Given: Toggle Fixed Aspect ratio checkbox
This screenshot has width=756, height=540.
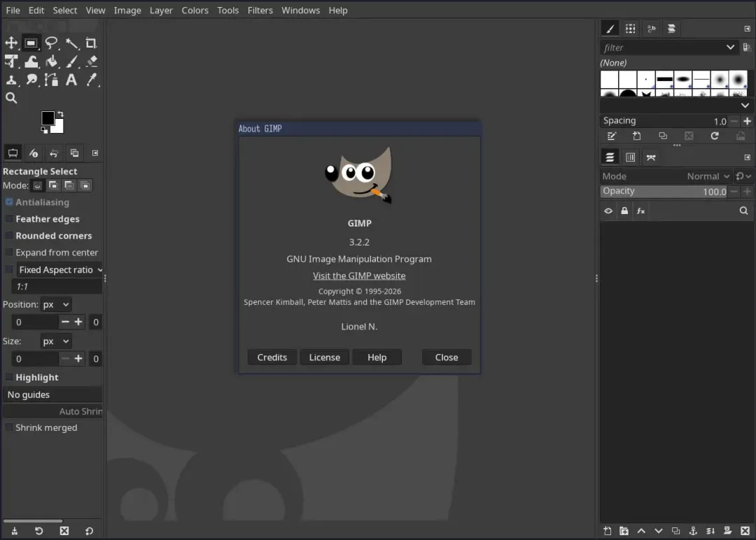Looking at the screenshot, I should (x=9, y=270).
